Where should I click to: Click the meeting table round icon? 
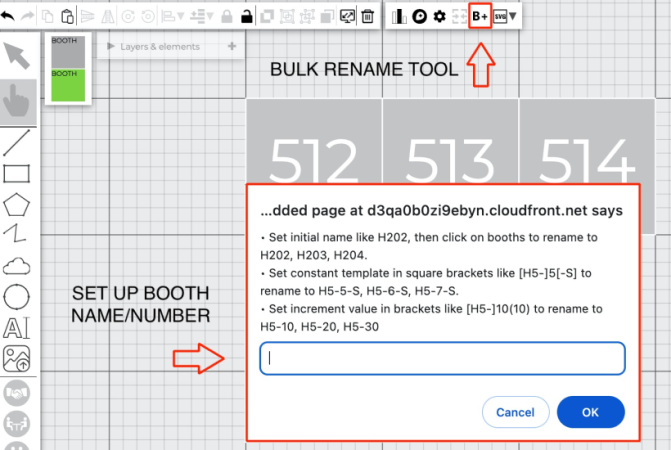click(x=16, y=423)
